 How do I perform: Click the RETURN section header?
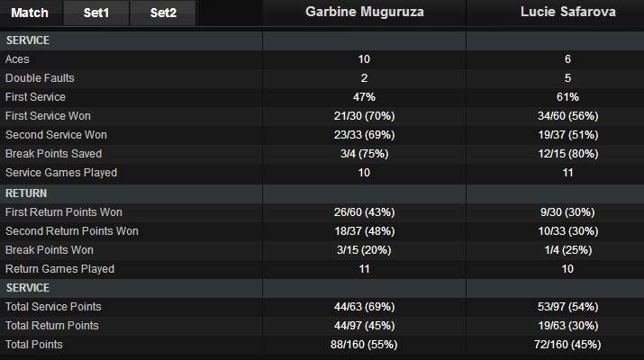tap(26, 193)
